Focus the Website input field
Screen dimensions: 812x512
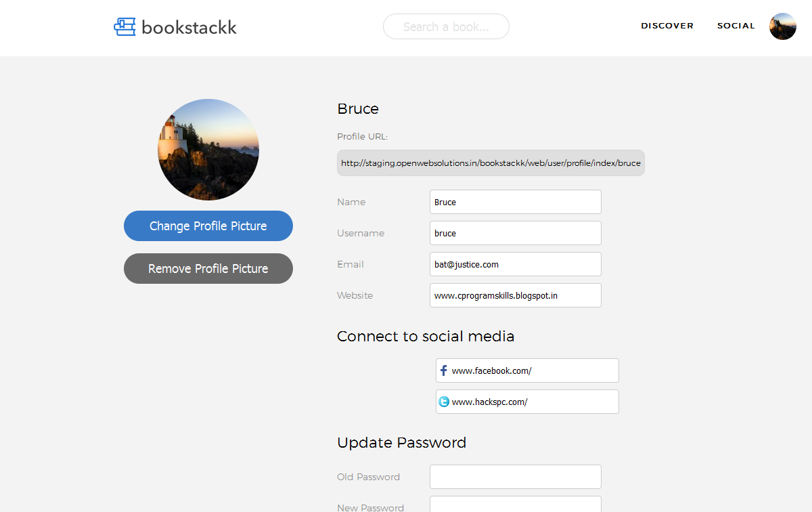tap(515, 295)
